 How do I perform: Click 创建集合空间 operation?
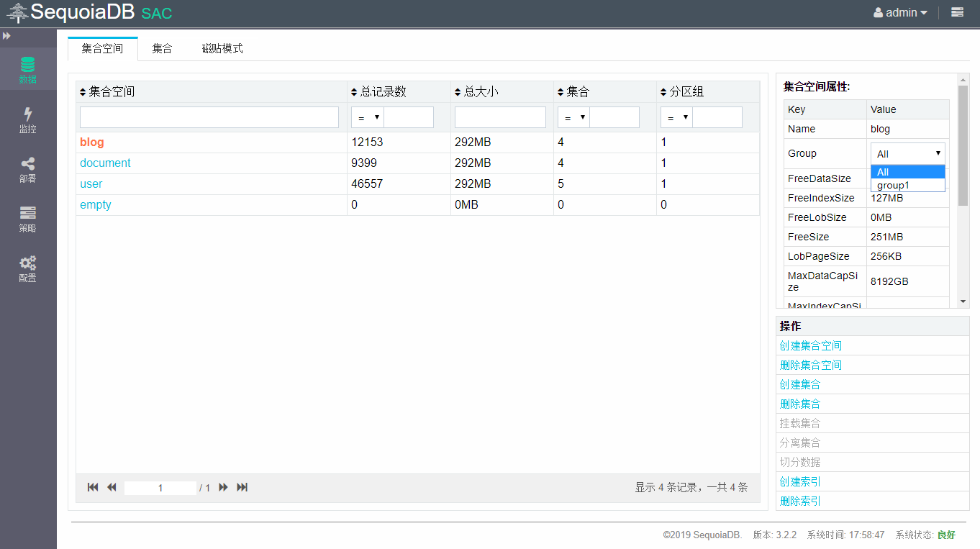(x=811, y=345)
